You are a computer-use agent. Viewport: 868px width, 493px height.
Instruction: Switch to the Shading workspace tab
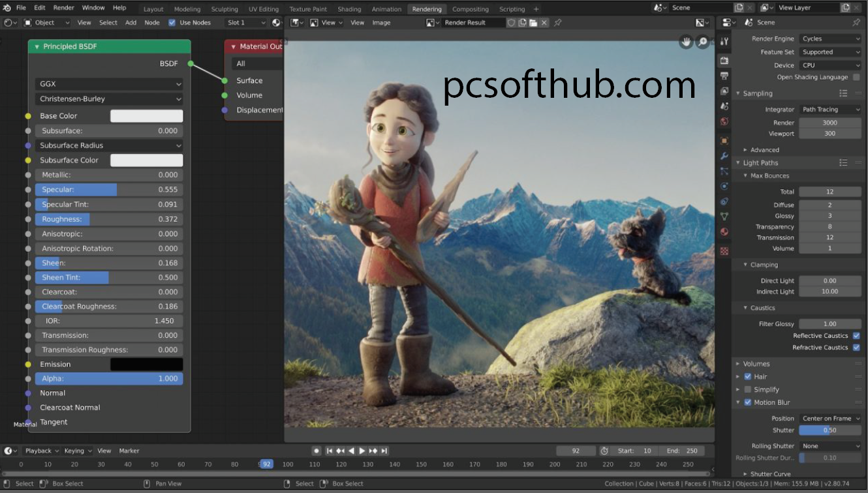pos(349,9)
